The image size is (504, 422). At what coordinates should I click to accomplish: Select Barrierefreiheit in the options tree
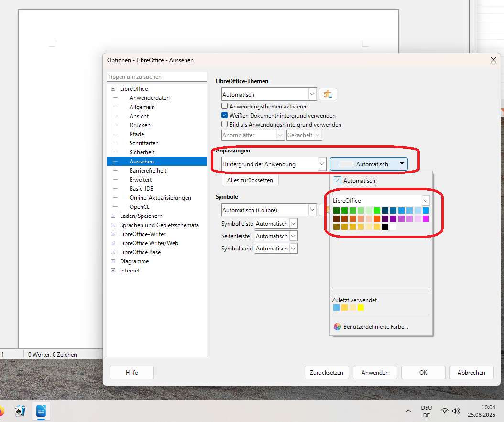(x=148, y=171)
